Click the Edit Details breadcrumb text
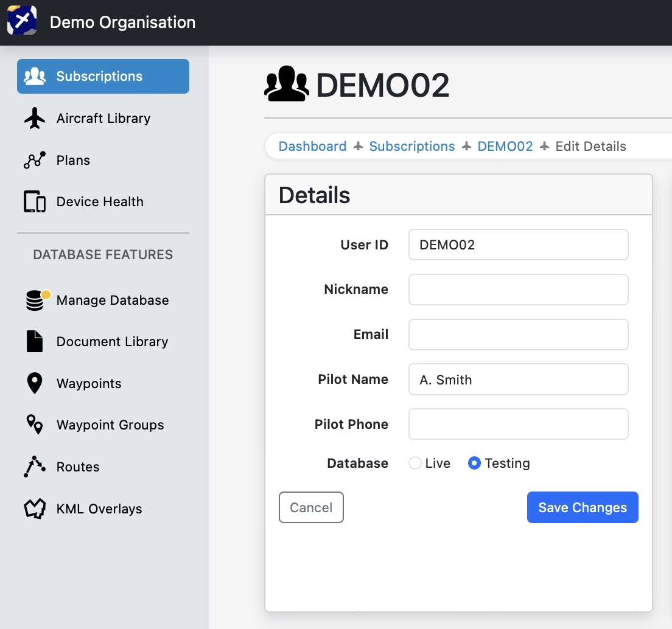Screen dimensions: 672x629 (x=590, y=147)
